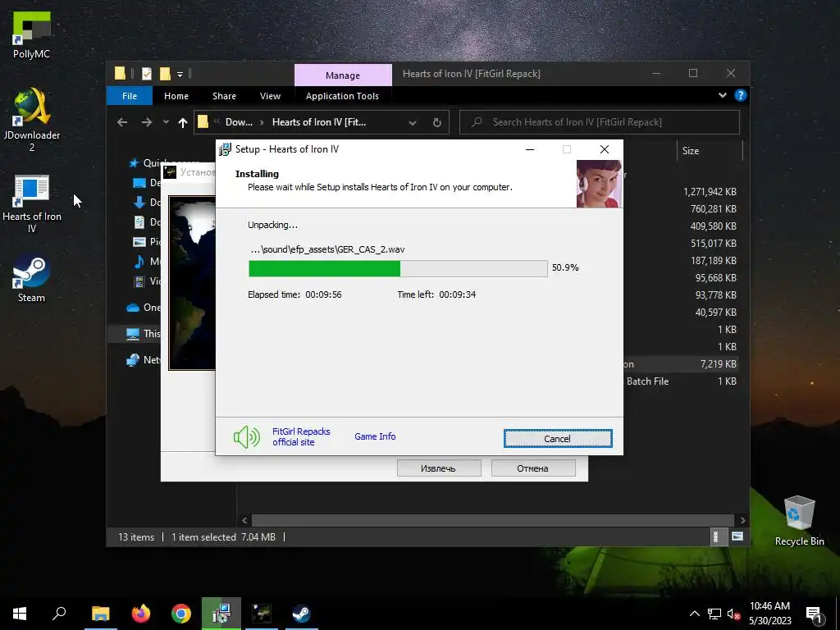
Task: Select the Batch File row
Action: (680, 381)
